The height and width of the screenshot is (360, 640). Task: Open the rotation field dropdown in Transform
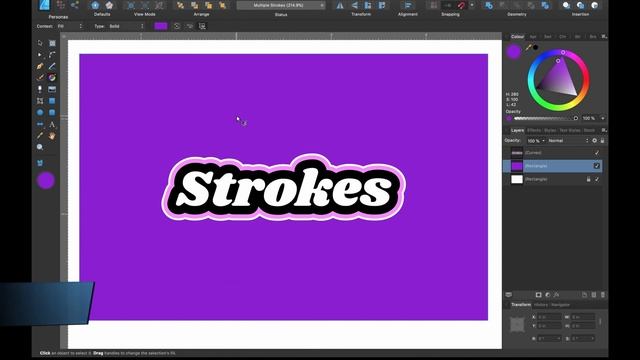pyautogui.click(x=559, y=338)
